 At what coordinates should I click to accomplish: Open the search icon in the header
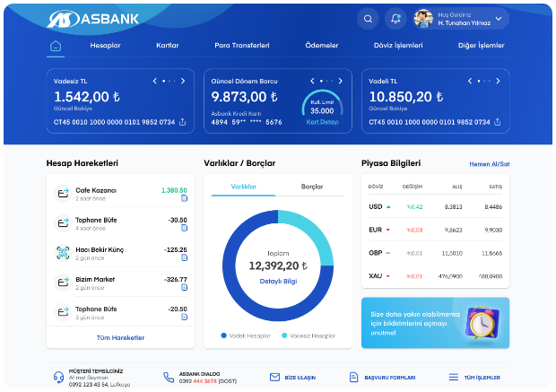(368, 19)
